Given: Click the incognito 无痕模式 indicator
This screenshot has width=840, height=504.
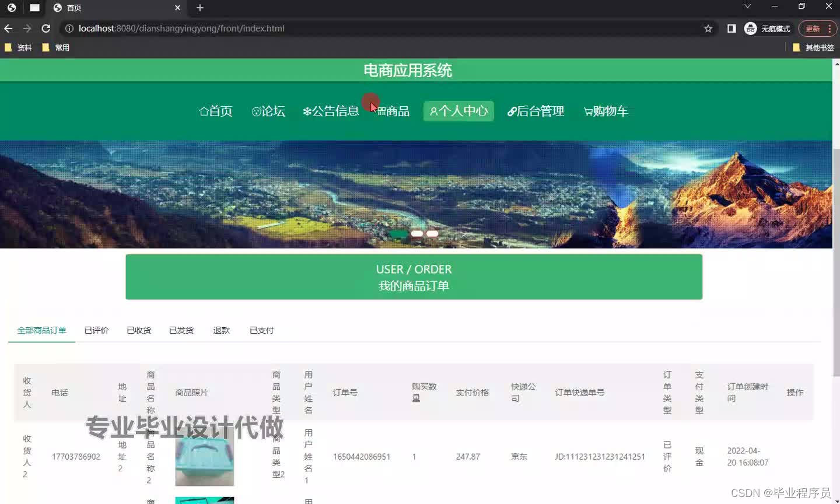Looking at the screenshot, I should (x=767, y=28).
